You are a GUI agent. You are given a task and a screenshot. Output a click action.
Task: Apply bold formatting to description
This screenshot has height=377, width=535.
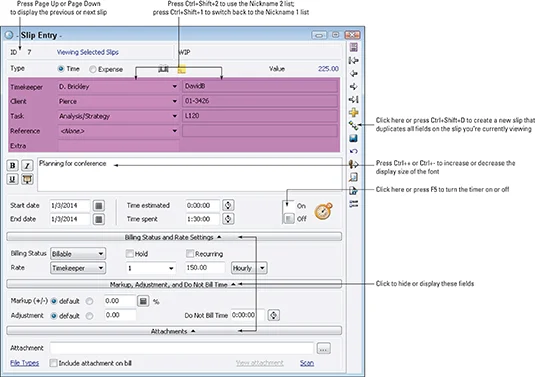(13, 165)
